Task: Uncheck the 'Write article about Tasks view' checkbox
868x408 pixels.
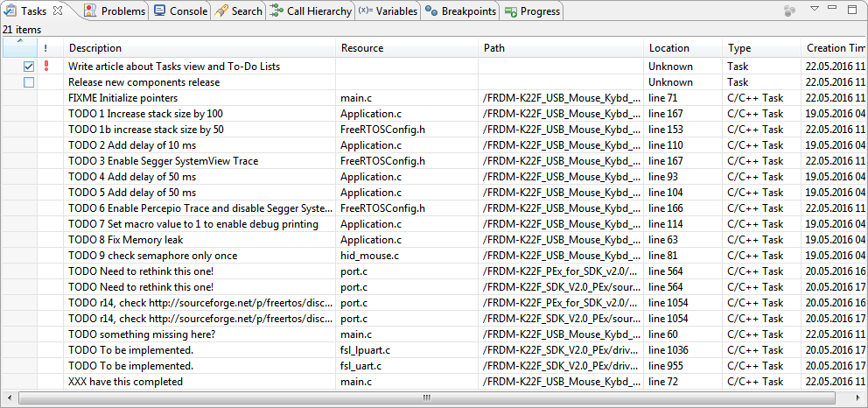Action: [29, 67]
